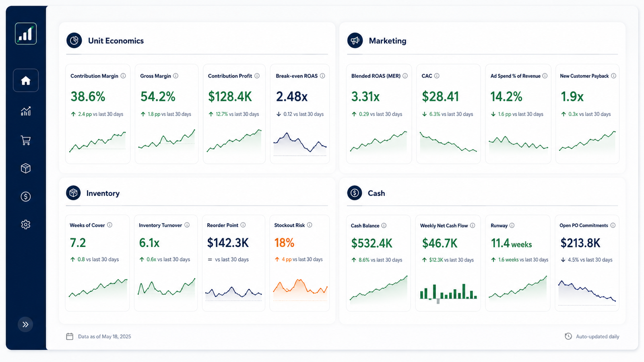The width and height of the screenshot is (644, 362).
Task: Click info icon next to Contribution Profit
Action: tap(257, 76)
